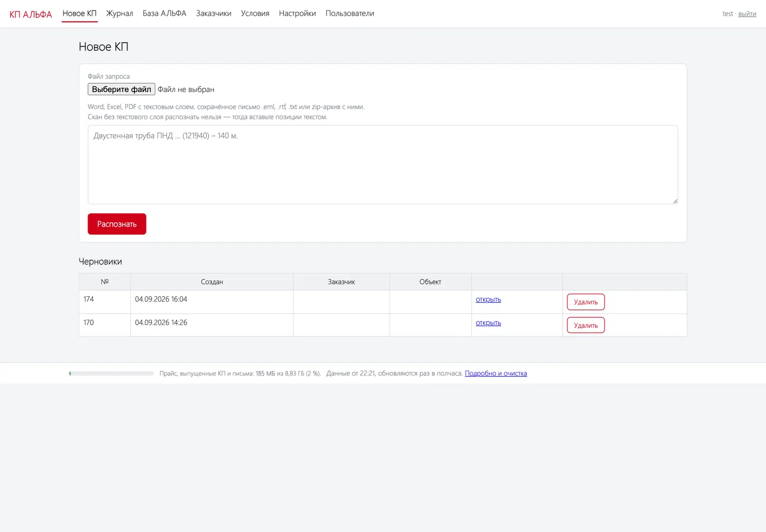This screenshot has width=766, height=532.
Task: Click the storage usage progress bar
Action: pos(112,373)
